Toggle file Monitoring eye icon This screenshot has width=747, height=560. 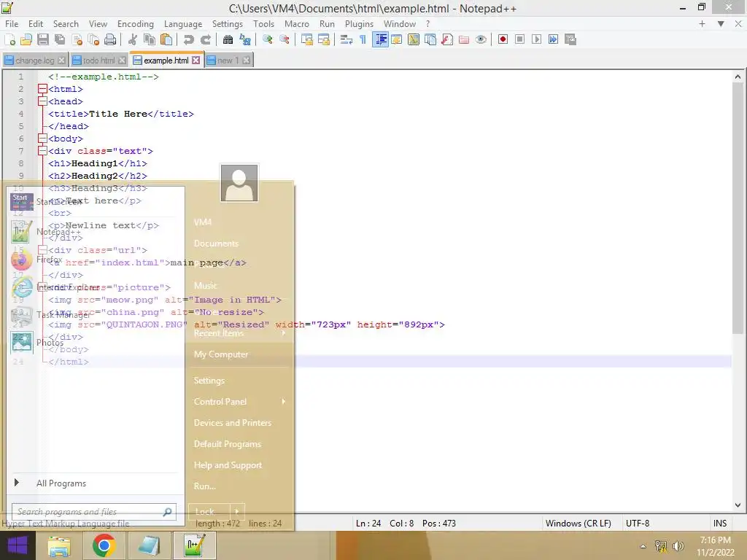(x=481, y=39)
